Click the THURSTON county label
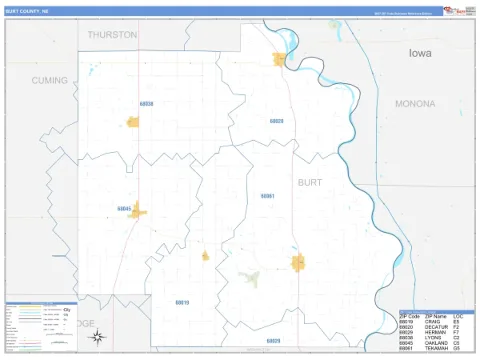Viewport: 480px width, 360px height. 112,35
